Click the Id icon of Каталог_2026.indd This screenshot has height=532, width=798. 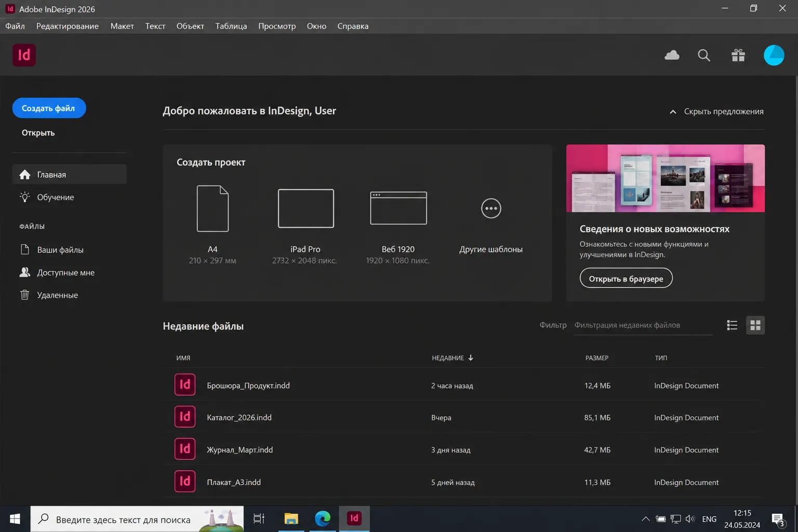point(185,417)
